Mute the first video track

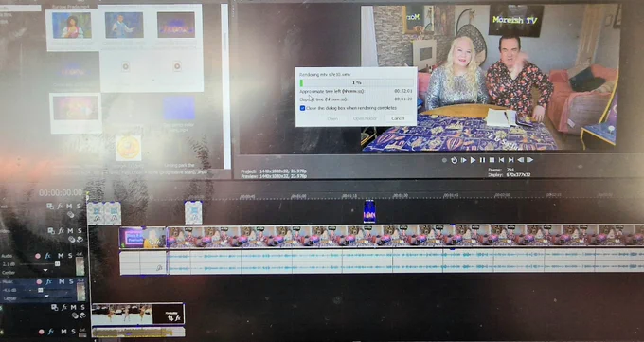click(69, 206)
